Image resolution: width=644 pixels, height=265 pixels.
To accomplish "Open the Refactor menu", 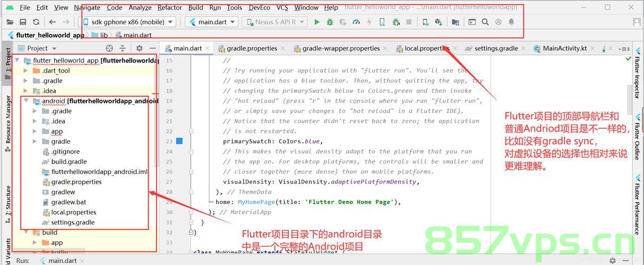I will point(170,7).
